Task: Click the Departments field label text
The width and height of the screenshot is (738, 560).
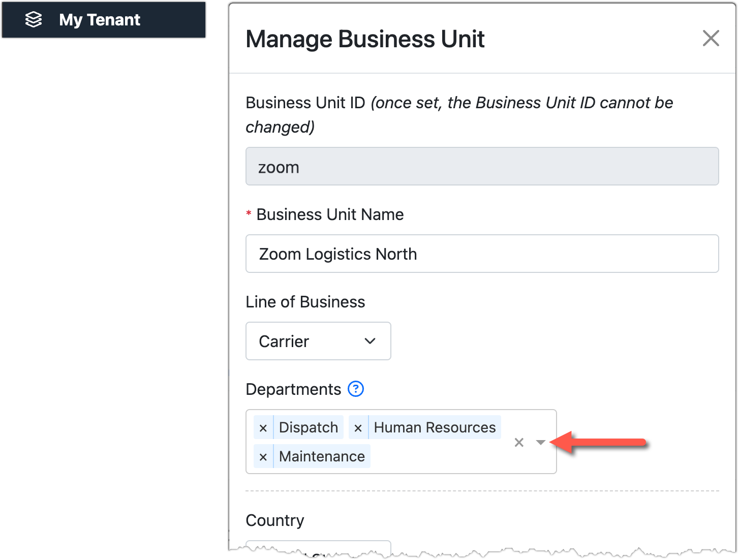Action: [293, 389]
